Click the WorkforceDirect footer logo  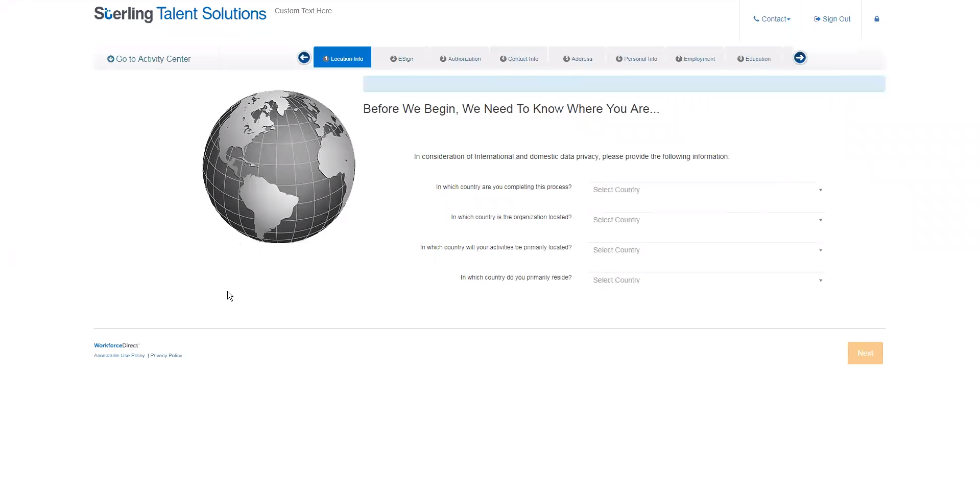[116, 345]
